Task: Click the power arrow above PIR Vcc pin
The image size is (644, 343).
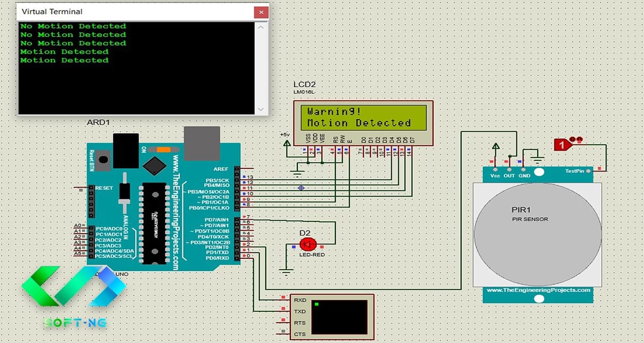Action: coord(496,146)
